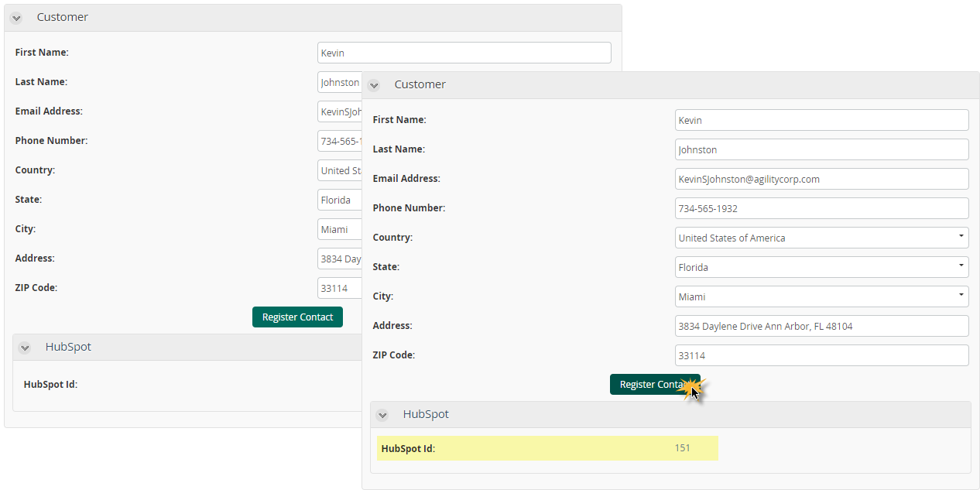
Task: Click the HubSpot Id label in back form
Action: pos(50,384)
